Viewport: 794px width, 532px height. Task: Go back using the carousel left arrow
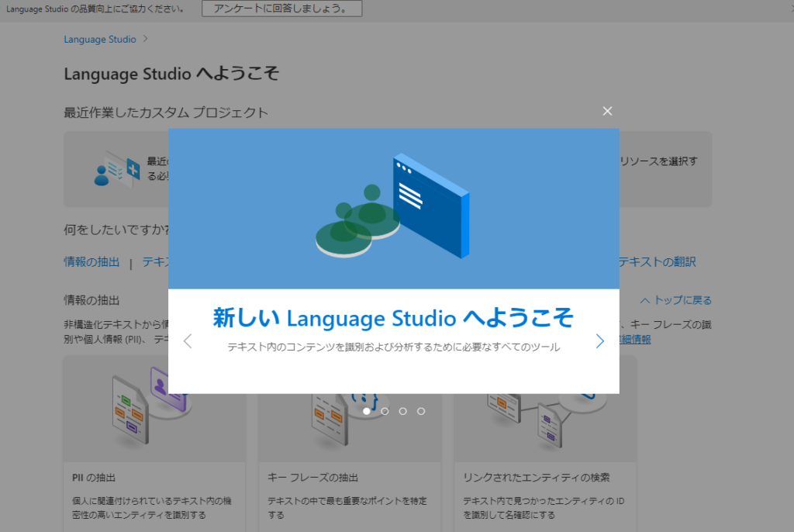[x=188, y=340]
